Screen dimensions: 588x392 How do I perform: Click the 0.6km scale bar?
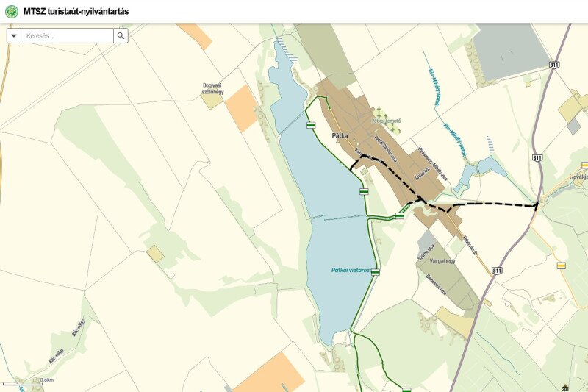(x=24, y=384)
